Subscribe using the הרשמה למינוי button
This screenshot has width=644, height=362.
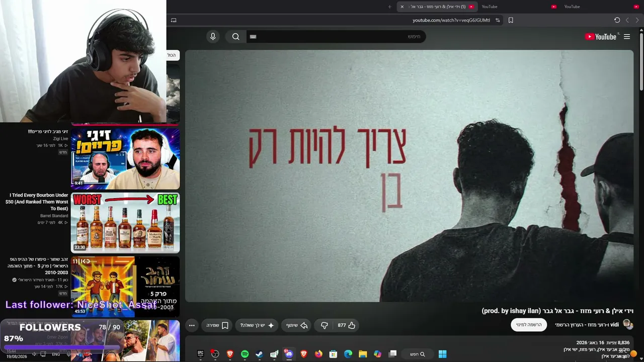point(529,325)
